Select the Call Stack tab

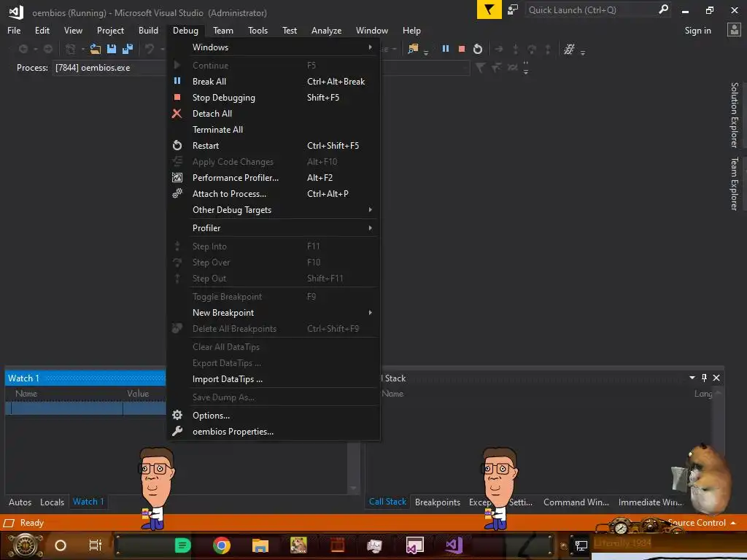coord(387,502)
